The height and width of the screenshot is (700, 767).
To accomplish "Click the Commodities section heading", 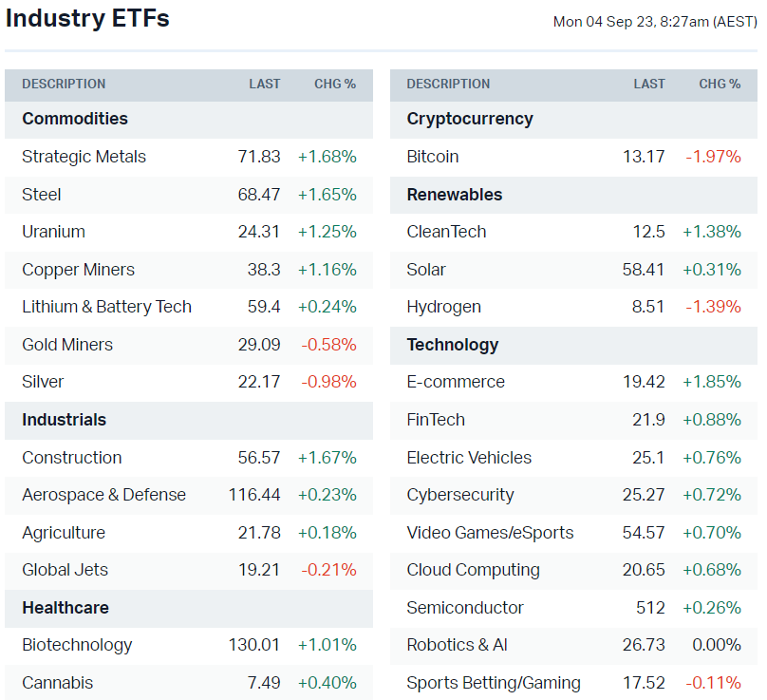I will tap(75, 119).
